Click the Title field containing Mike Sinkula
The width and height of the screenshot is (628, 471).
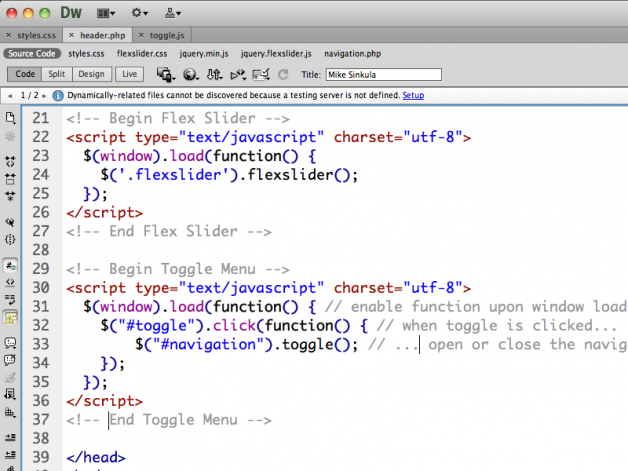(384, 74)
